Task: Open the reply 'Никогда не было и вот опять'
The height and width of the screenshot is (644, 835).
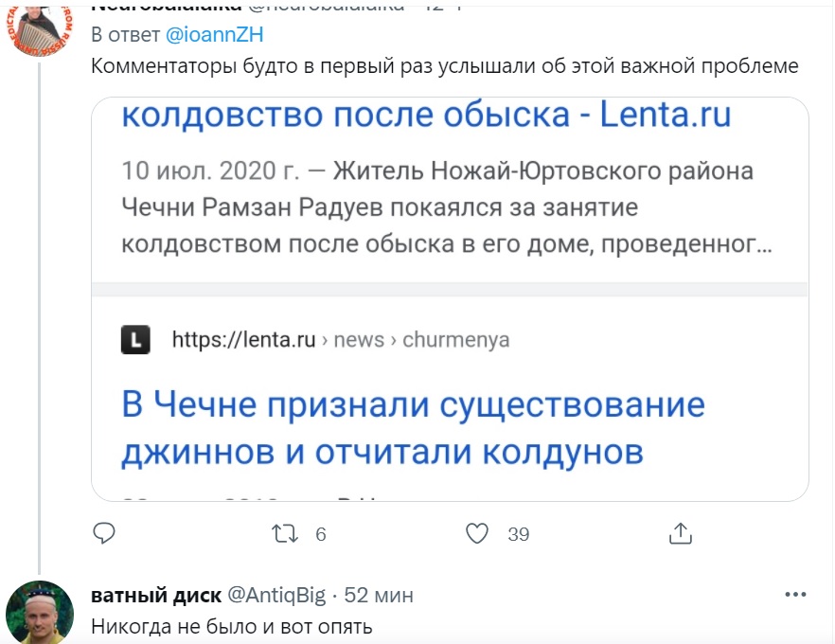Action: click(x=232, y=625)
